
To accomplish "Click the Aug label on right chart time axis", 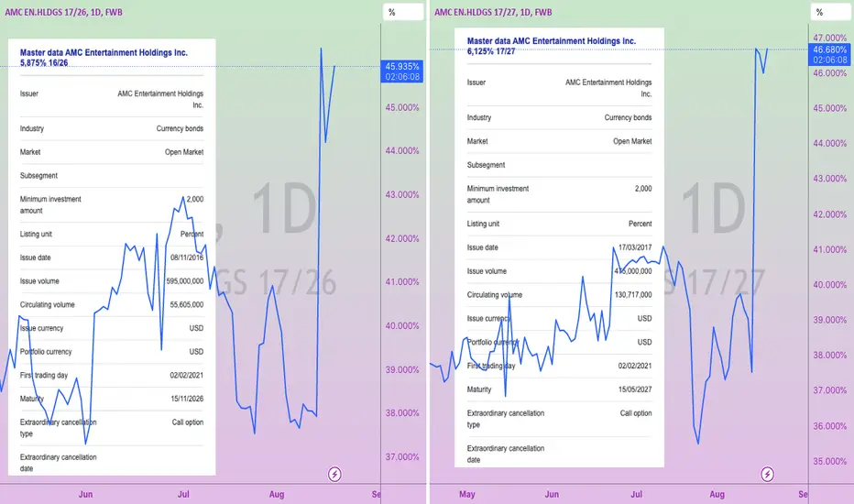I will click(717, 494).
